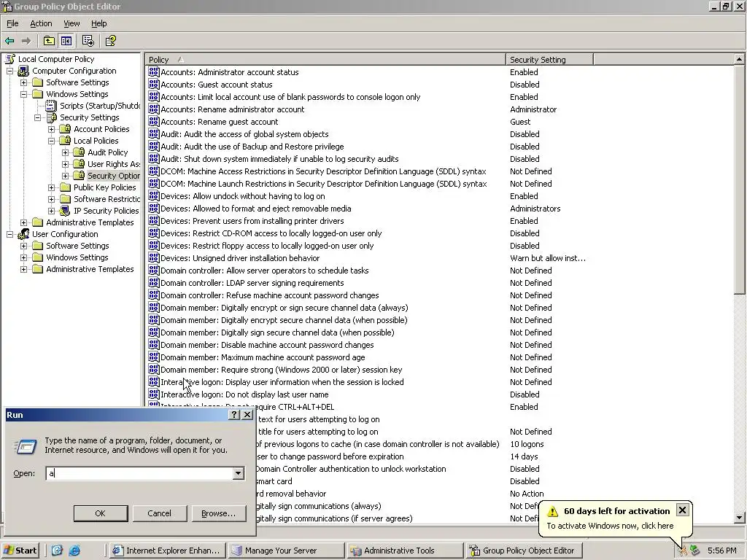Viewport: 747px width, 560px height.
Task: Select Audit Policy in the tree
Action: 108,152
